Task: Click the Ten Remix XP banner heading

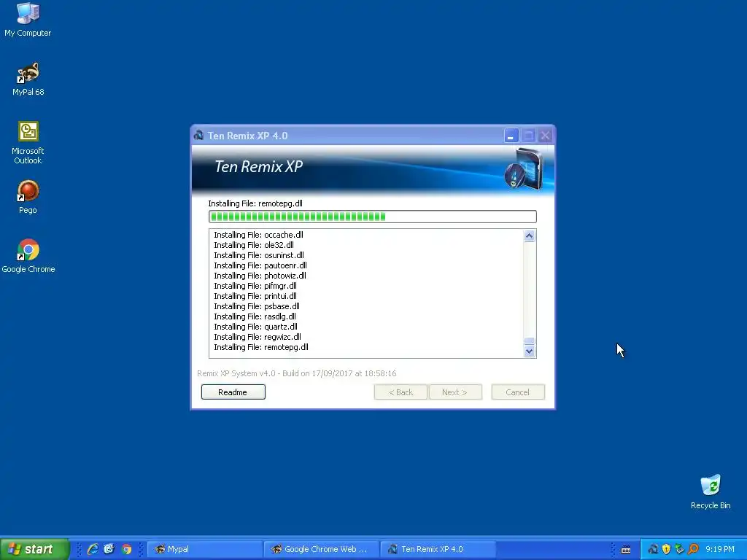Action: click(x=259, y=166)
